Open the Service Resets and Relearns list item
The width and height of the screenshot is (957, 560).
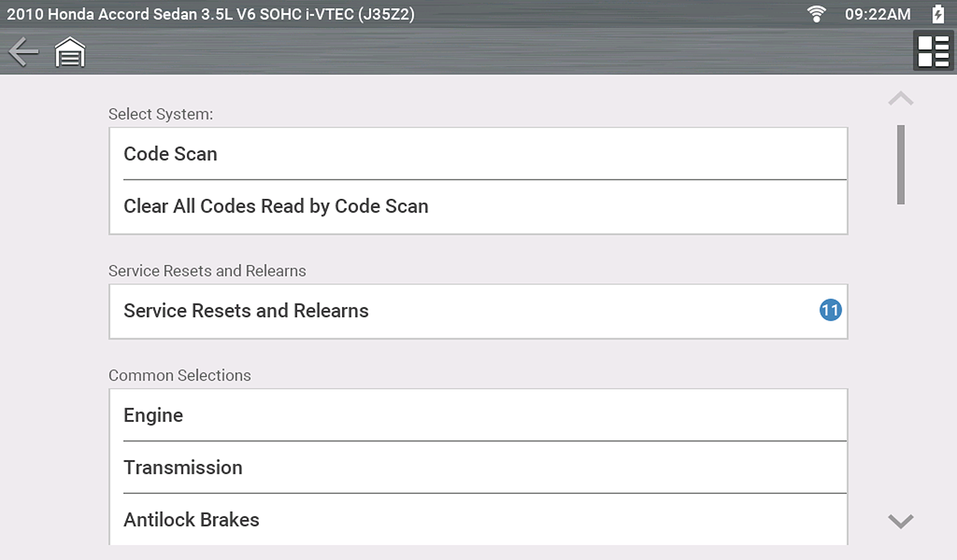click(463, 311)
